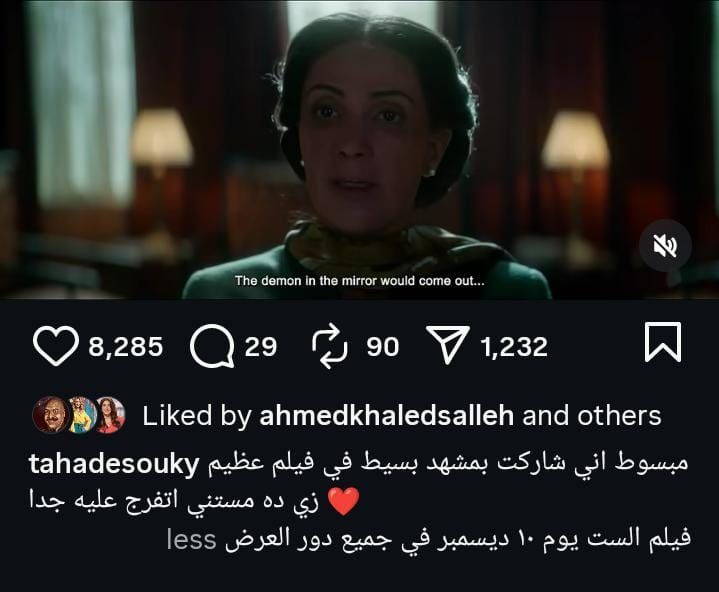This screenshot has width=719, height=592.
Task: Click the 8,285 likes count
Action: coord(126,346)
